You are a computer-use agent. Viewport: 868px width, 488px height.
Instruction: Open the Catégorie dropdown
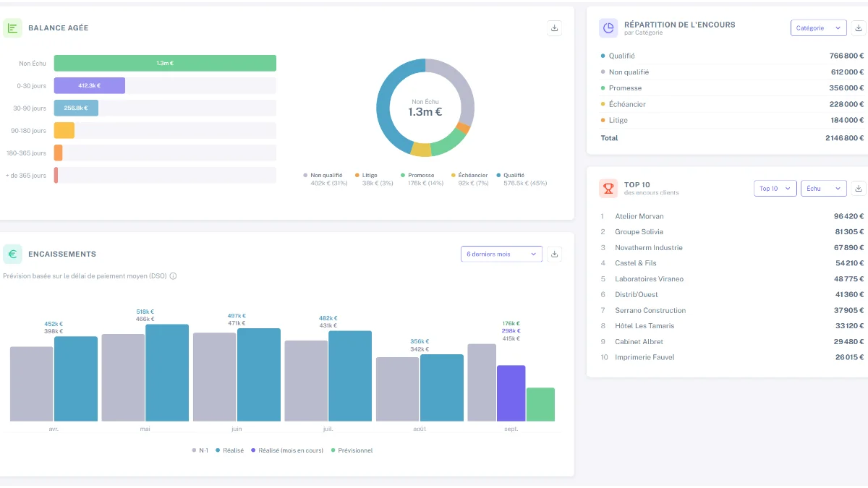(x=818, y=28)
